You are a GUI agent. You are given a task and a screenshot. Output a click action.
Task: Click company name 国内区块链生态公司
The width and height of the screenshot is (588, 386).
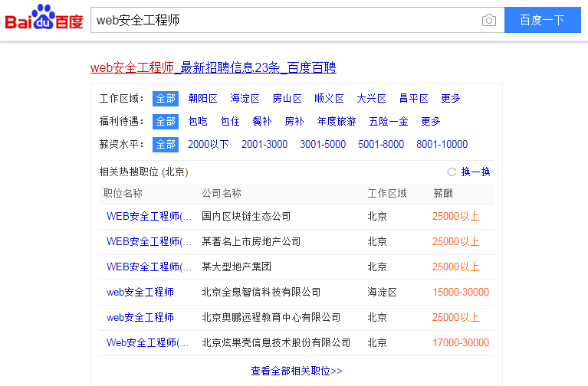(x=246, y=216)
